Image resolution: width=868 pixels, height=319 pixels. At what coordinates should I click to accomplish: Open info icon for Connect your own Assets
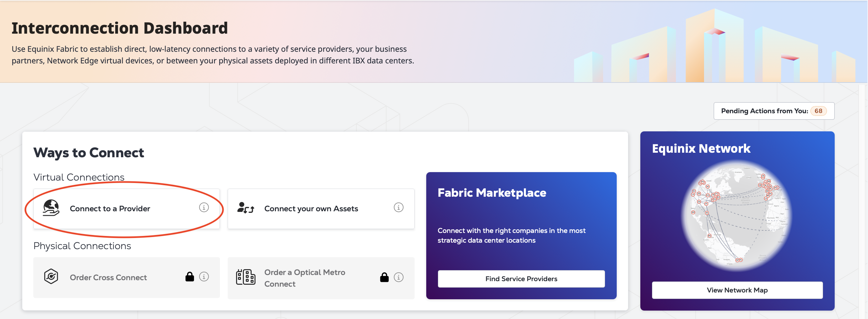click(x=398, y=207)
